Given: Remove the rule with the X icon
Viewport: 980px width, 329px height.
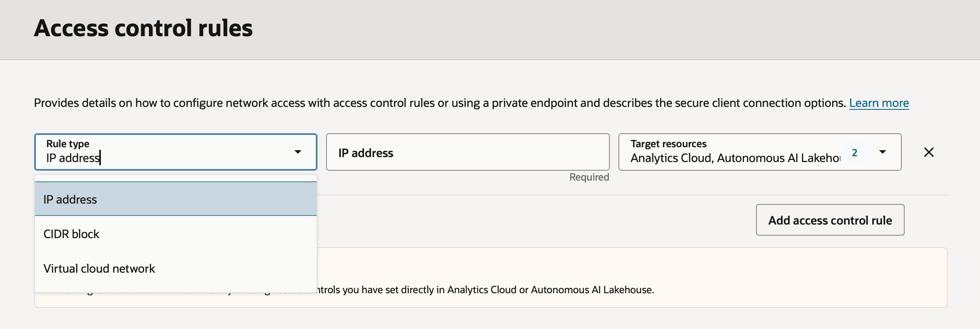Looking at the screenshot, I should coord(929,152).
